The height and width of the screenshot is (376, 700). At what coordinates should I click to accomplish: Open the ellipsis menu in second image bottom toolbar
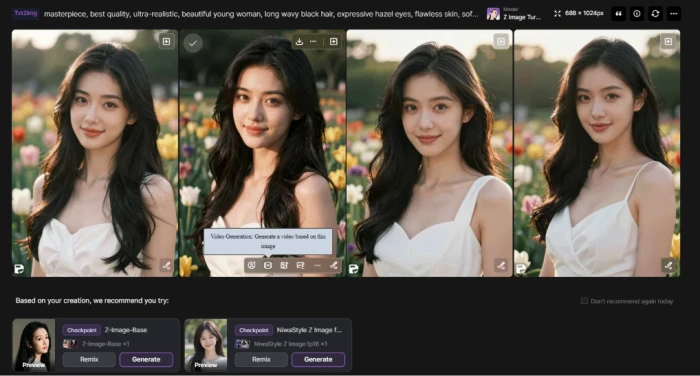(317, 265)
